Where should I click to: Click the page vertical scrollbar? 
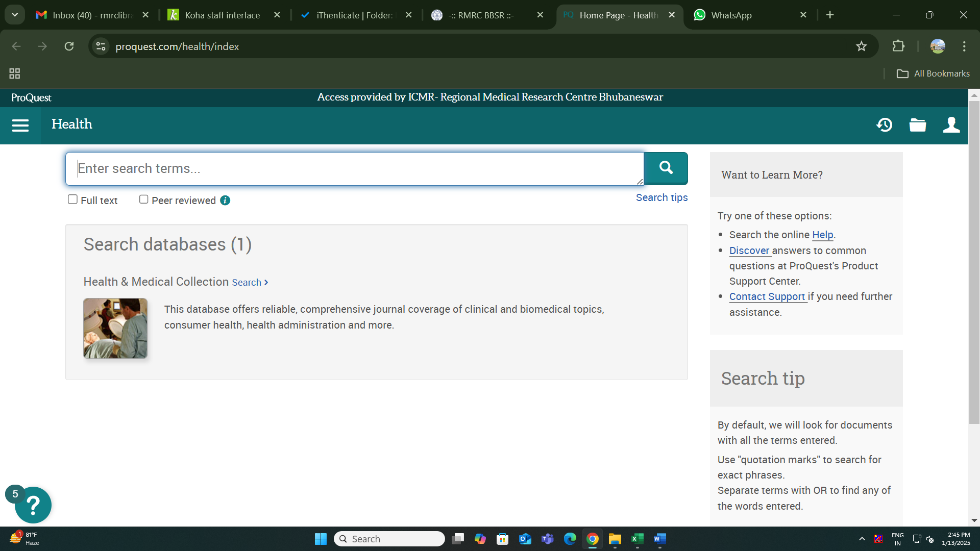pyautogui.click(x=974, y=262)
